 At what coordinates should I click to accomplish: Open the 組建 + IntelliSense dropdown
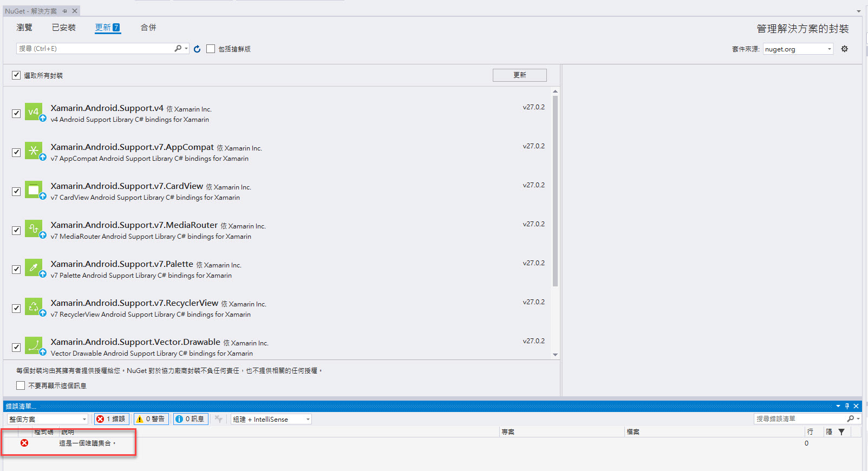[x=271, y=419]
